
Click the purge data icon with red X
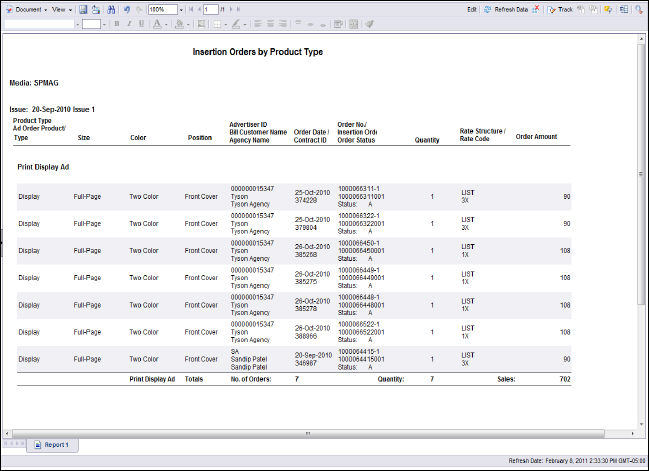coord(537,8)
